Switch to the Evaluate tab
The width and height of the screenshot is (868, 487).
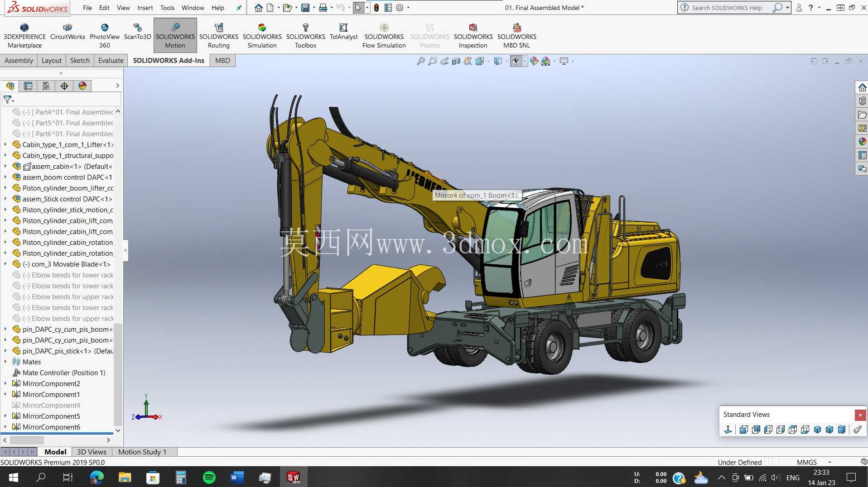[x=111, y=61]
